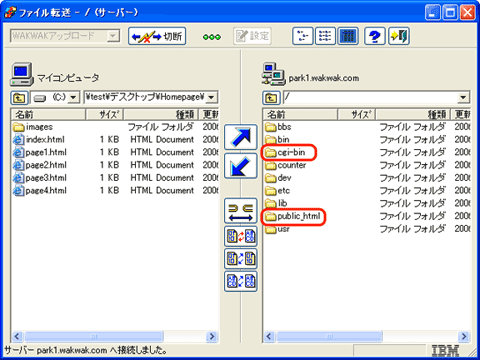Open the settings (設定) button
The image size is (480, 360).
(x=252, y=36)
